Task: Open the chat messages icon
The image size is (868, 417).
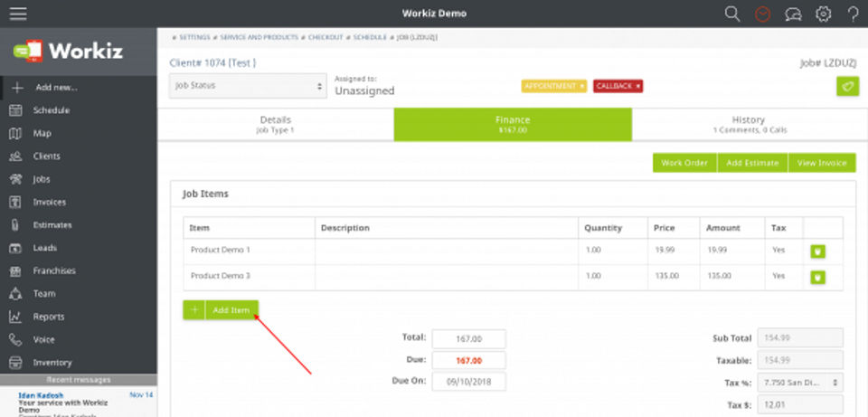Action: 793,14
